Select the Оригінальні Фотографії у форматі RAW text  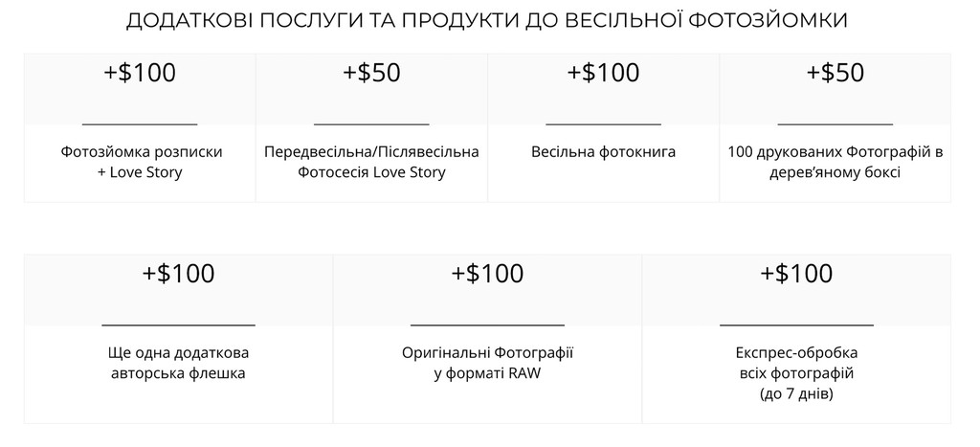click(x=487, y=363)
